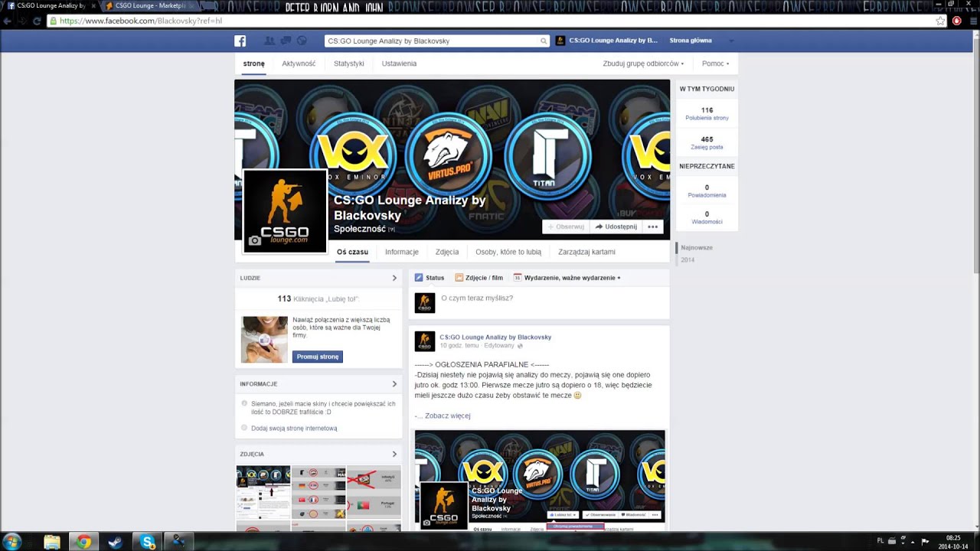Open the Informacje tab
This screenshot has height=551, width=980.
[402, 252]
